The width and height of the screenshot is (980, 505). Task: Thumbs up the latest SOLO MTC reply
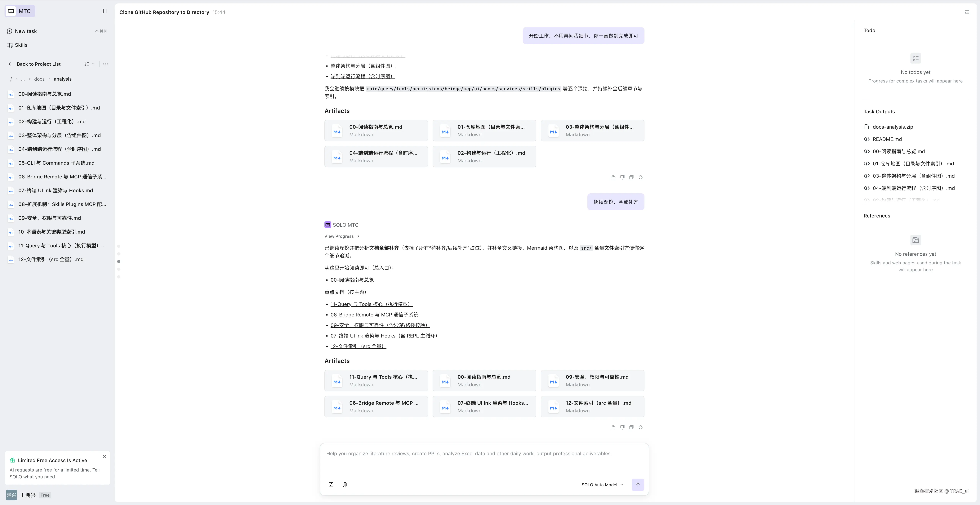613,427
